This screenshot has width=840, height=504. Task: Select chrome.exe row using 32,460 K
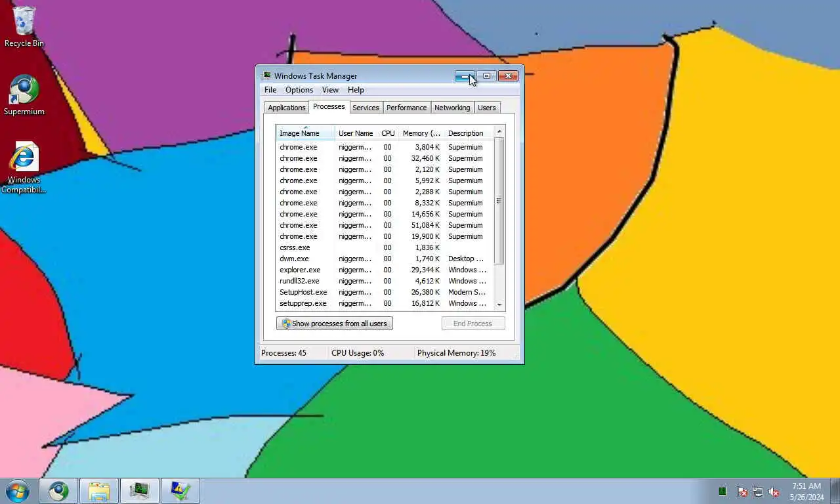pos(385,158)
